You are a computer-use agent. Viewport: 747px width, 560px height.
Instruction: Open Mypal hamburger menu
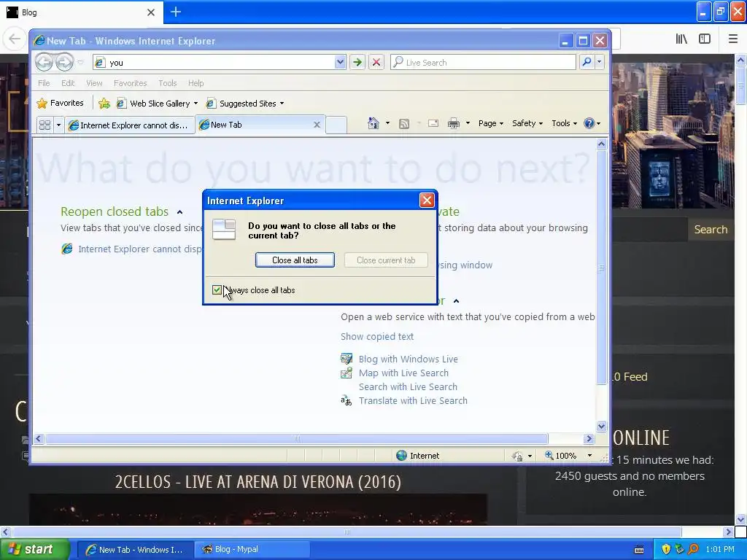pyautogui.click(x=733, y=39)
